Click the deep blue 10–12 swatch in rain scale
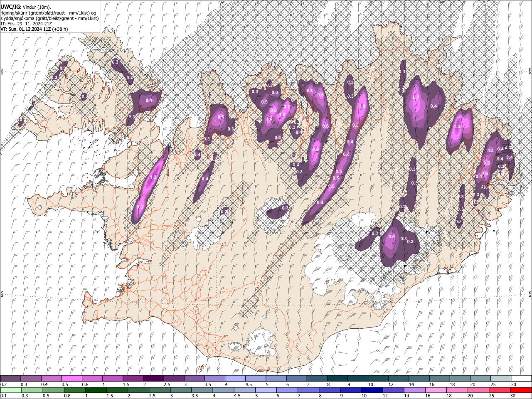This screenshot has height=399, width=532. click(373, 390)
